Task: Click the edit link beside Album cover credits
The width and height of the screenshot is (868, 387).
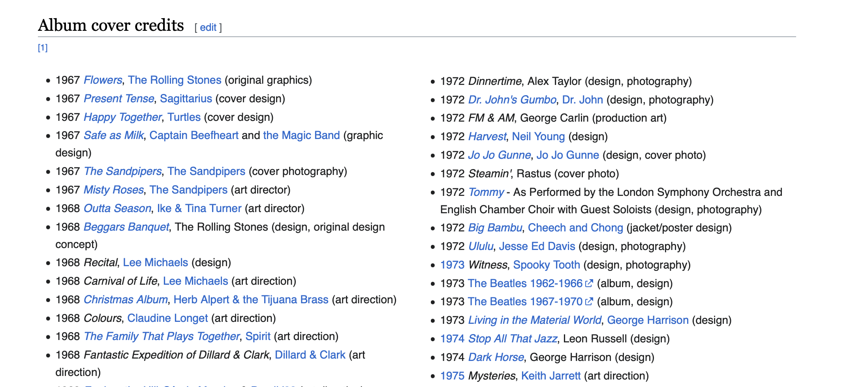Action: click(x=208, y=28)
